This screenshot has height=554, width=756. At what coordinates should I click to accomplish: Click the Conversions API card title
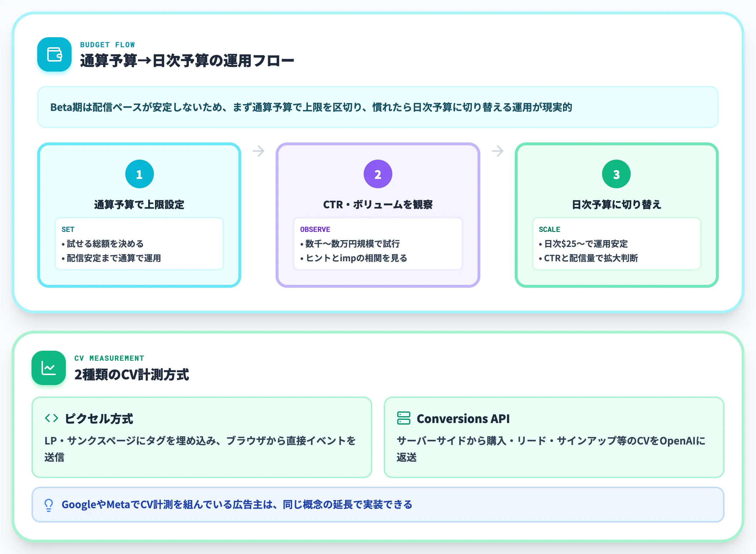click(x=463, y=419)
